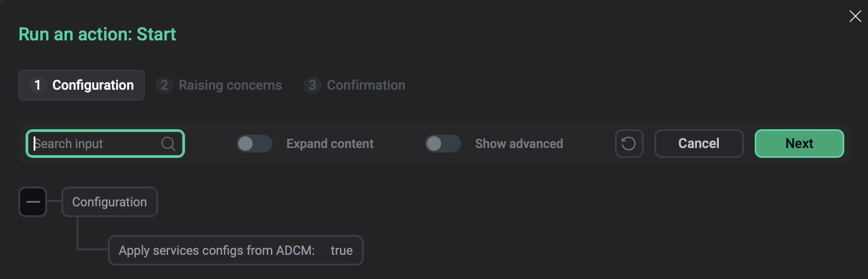This screenshot has width=868, height=279.
Task: Open the Confirmation step tab
Action: (366, 85)
